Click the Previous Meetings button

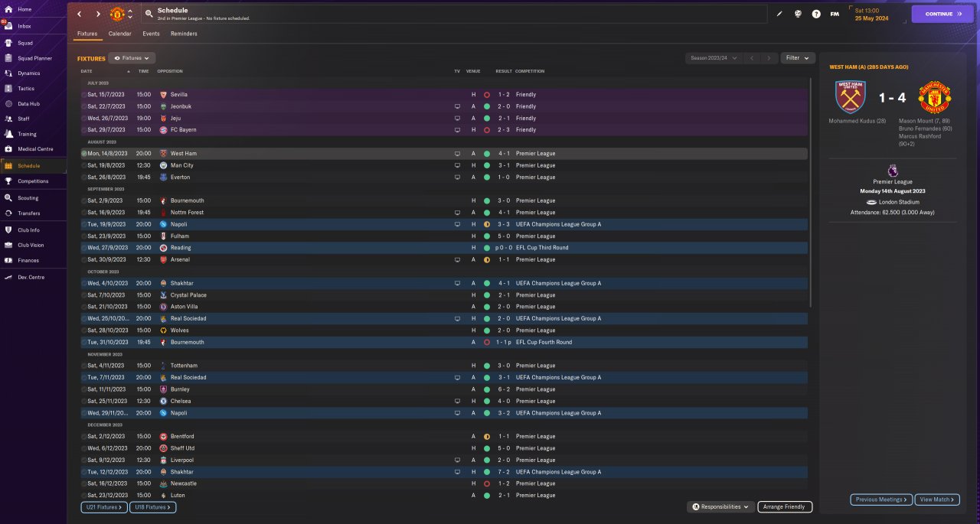point(881,500)
